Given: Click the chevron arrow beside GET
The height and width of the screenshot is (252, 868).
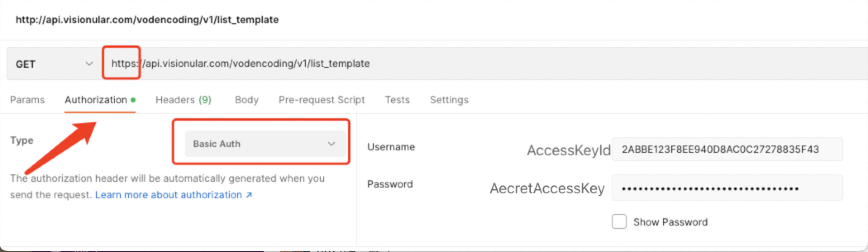Looking at the screenshot, I should (89, 64).
